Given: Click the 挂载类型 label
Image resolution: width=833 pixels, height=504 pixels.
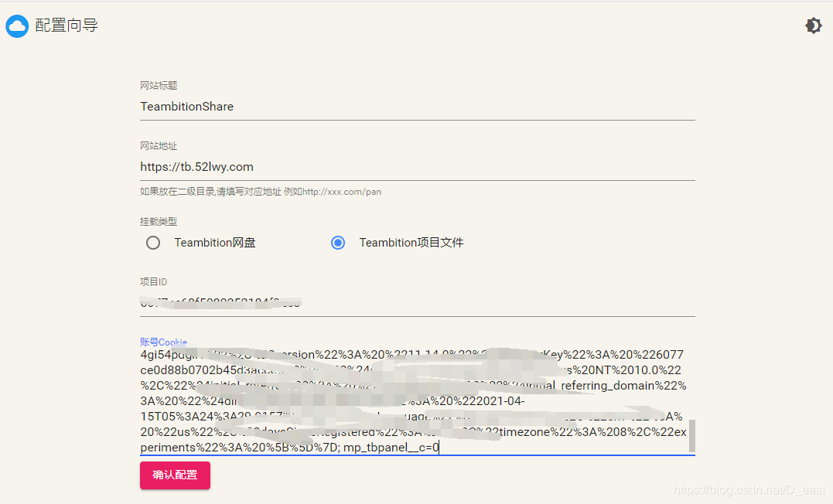Looking at the screenshot, I should click(x=159, y=221).
